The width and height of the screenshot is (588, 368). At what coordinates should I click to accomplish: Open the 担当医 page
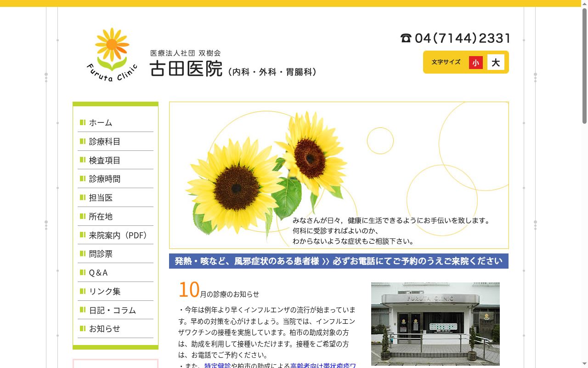(x=115, y=197)
